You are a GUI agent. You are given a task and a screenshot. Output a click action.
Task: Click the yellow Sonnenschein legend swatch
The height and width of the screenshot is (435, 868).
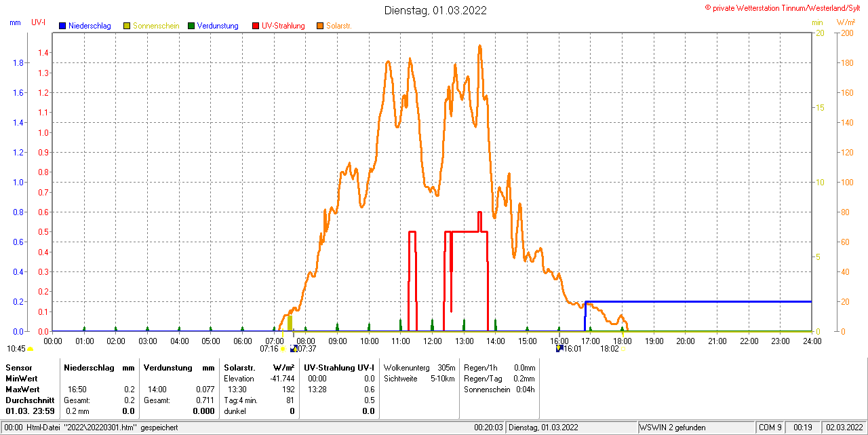(127, 26)
